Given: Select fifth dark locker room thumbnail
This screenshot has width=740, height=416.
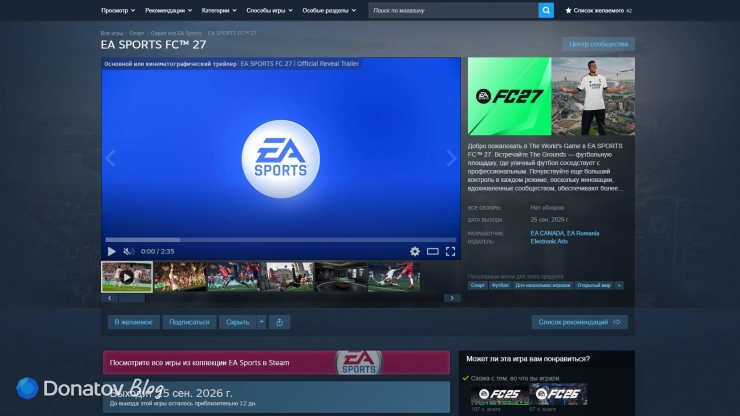Looking at the screenshot, I should [340, 277].
